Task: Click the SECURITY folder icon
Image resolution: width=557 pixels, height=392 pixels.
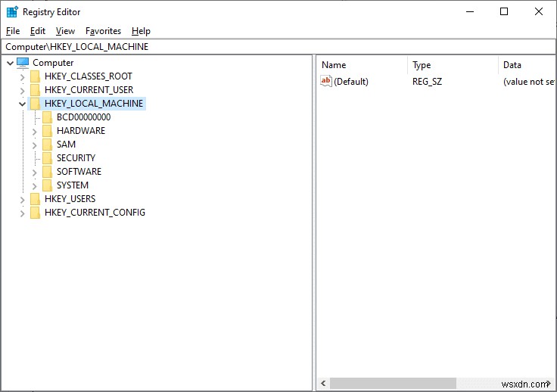Action: pos(47,158)
